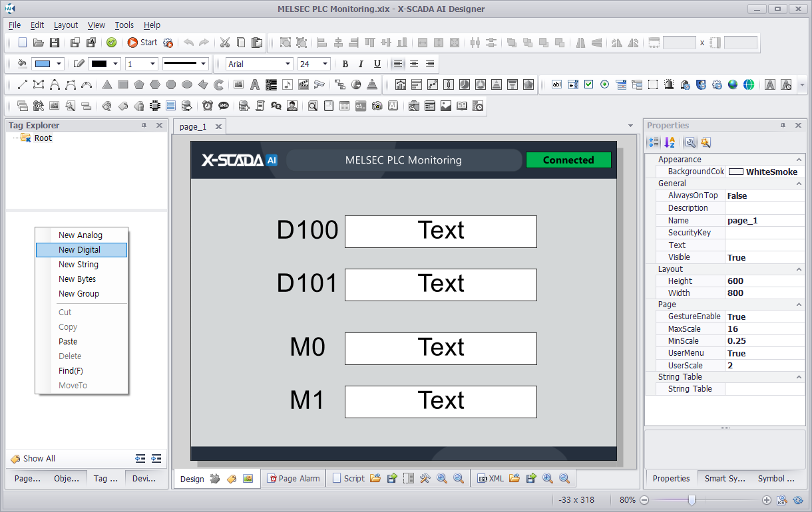The image size is (812, 512).
Task: Toggle underline text formatting
Action: coord(377,64)
